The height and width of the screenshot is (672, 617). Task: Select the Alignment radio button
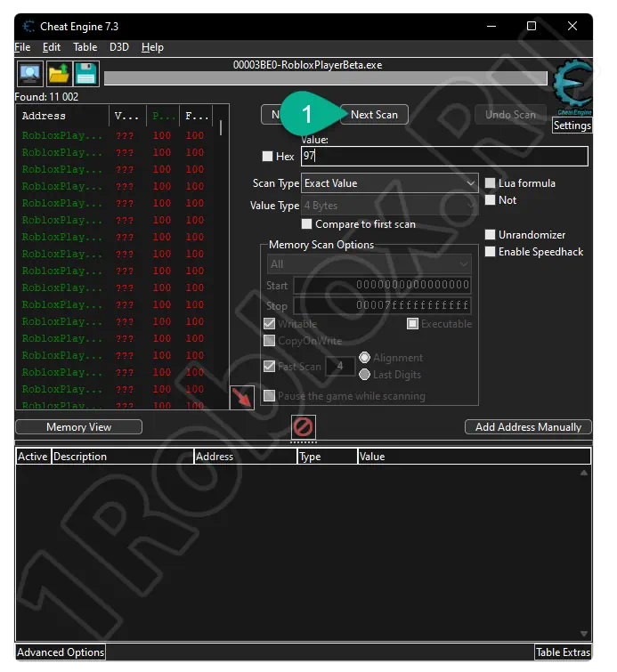pos(364,358)
